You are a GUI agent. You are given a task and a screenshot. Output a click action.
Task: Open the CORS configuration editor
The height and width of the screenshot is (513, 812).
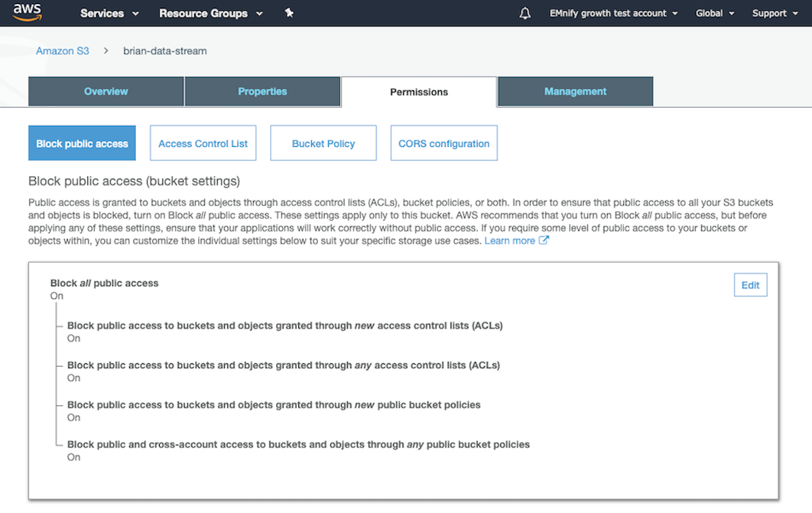tap(443, 143)
